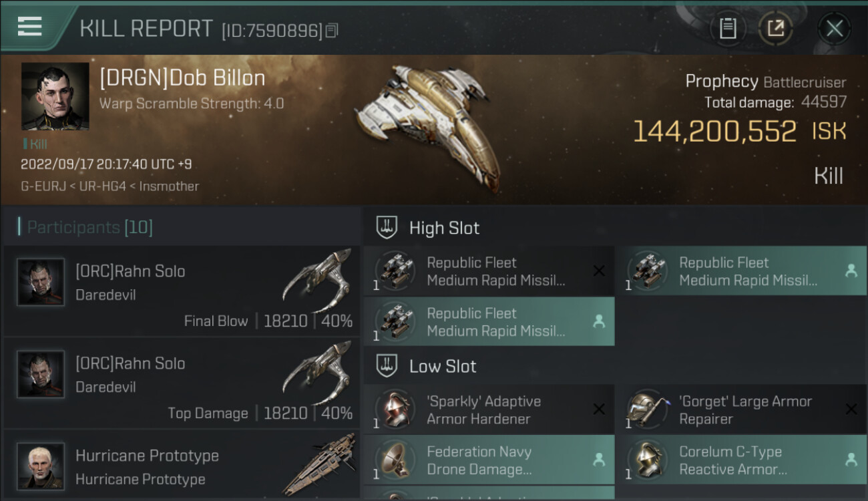Click Dob Billon pilot name

pos(182,78)
